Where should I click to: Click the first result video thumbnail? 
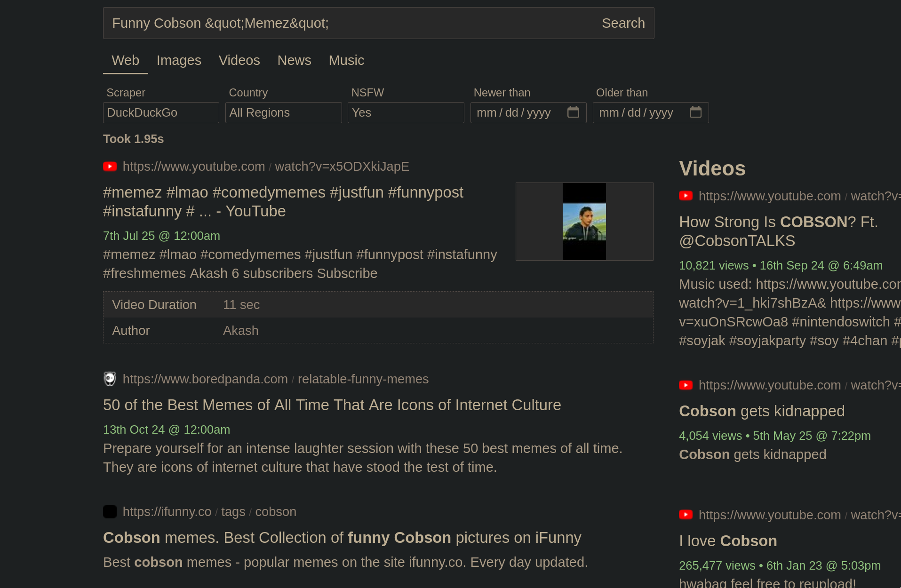[x=584, y=222]
